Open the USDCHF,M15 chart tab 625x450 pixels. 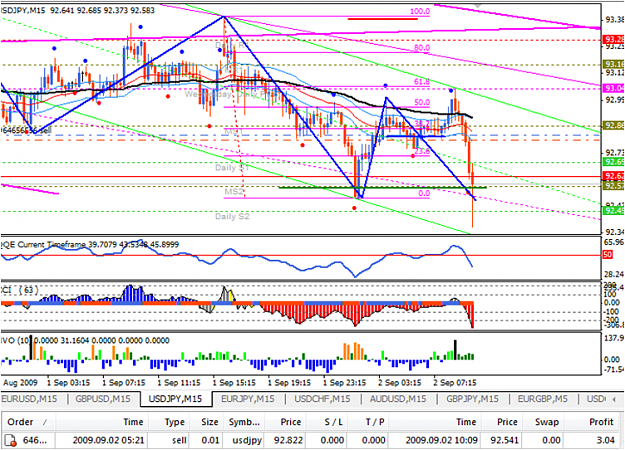(x=322, y=399)
